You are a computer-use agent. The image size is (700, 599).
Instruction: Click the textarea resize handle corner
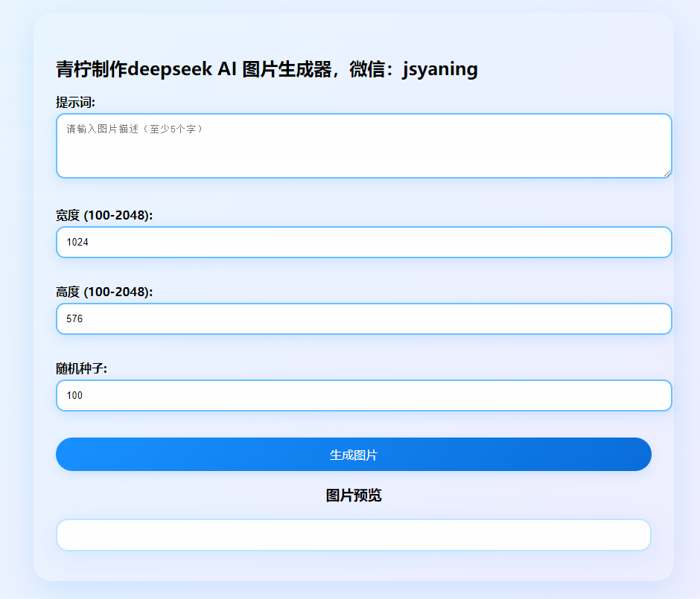667,173
